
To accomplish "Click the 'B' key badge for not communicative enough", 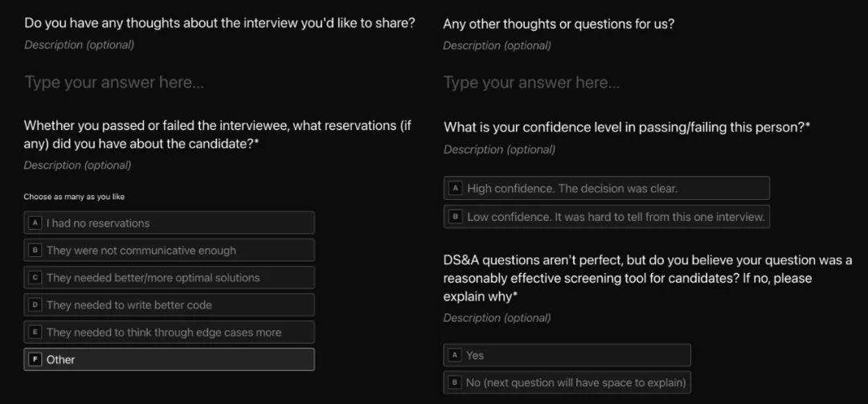I will point(35,251).
